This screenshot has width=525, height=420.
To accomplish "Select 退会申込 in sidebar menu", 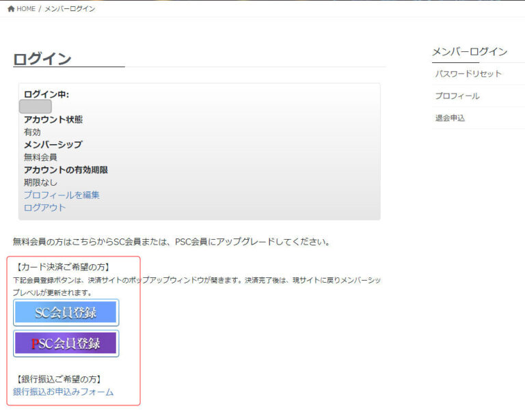I will pos(450,118).
